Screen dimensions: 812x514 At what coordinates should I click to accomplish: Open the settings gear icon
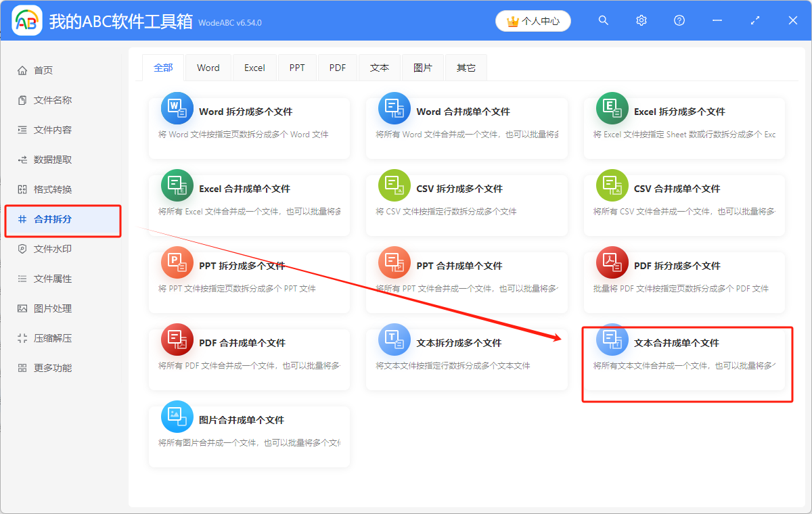click(x=641, y=20)
